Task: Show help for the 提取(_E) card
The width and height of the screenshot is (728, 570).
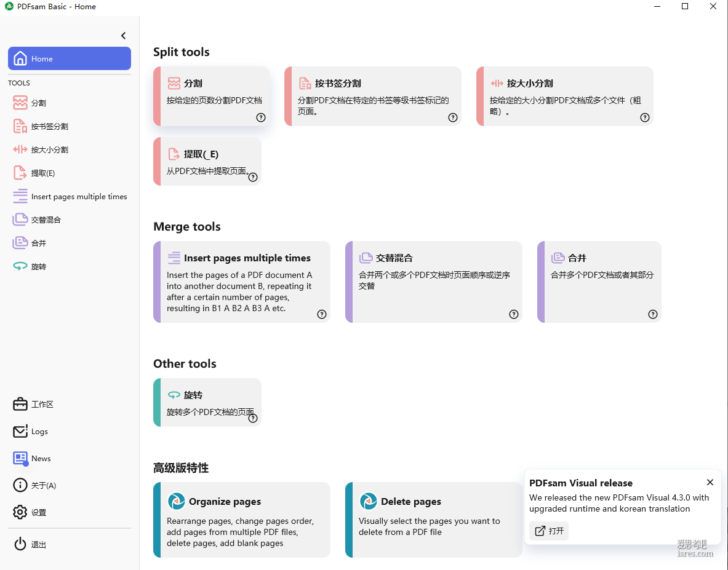Action: tap(253, 177)
